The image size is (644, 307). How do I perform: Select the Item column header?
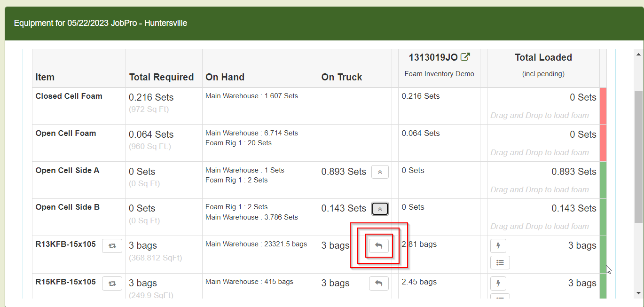(45, 77)
